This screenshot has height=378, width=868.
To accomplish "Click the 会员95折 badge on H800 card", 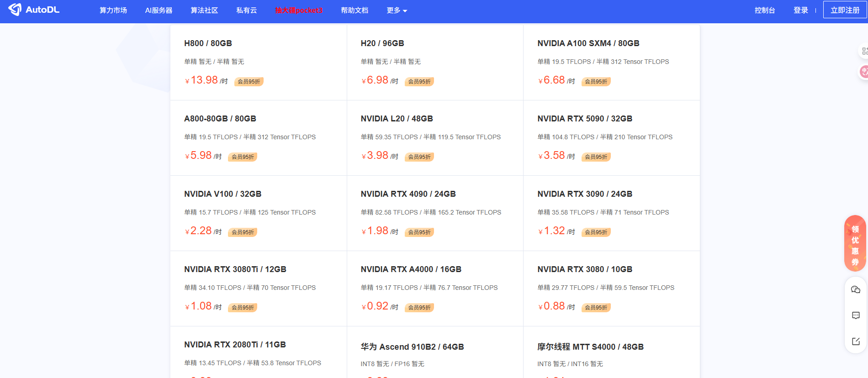I will [x=249, y=82].
